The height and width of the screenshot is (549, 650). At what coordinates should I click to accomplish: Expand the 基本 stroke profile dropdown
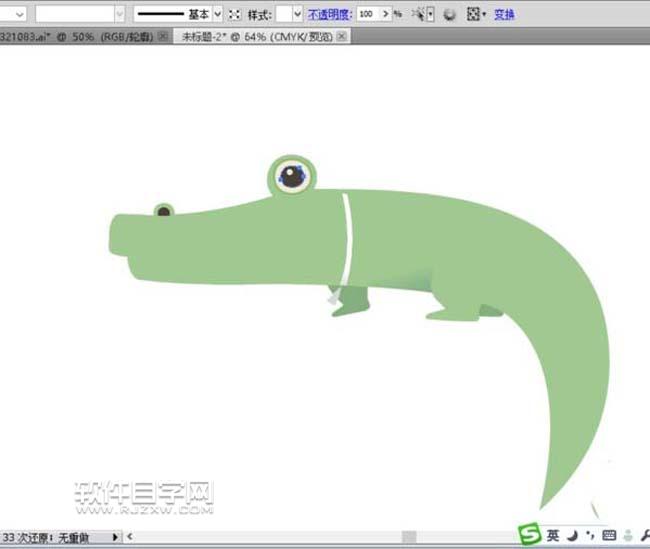pos(218,15)
